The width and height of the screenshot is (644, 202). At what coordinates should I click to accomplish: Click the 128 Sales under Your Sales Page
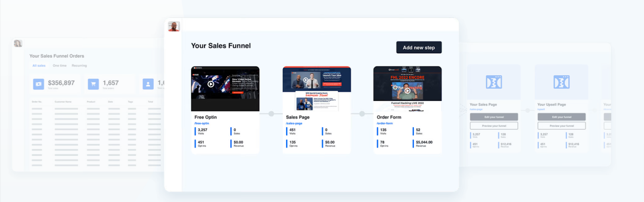(x=503, y=134)
